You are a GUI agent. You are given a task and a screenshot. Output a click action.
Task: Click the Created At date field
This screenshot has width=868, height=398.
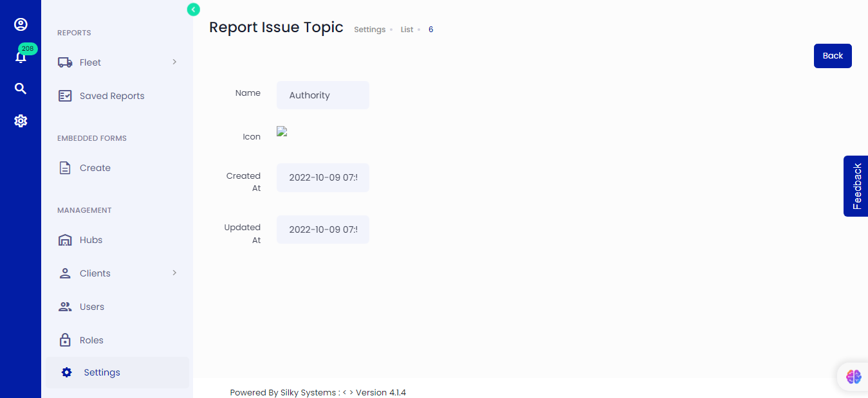[322, 177]
